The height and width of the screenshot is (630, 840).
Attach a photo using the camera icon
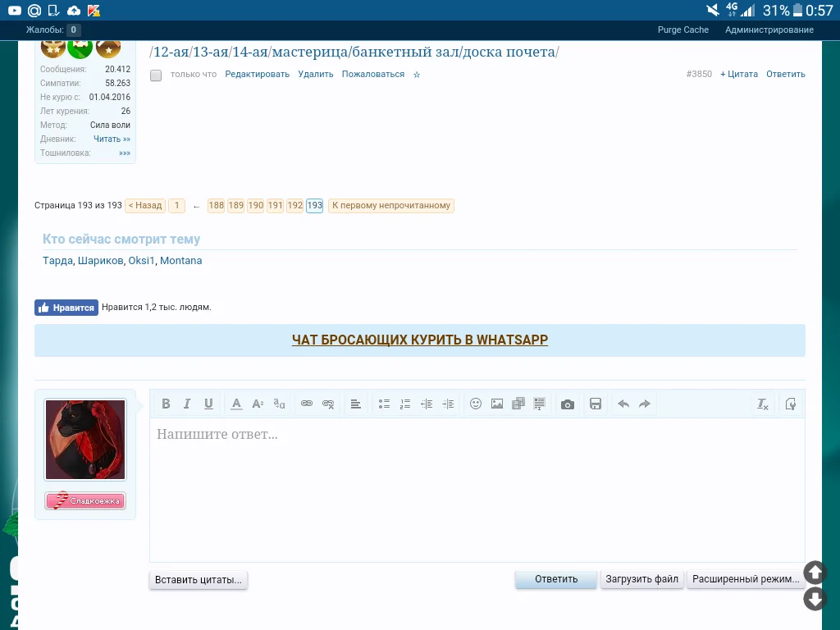[x=567, y=404]
